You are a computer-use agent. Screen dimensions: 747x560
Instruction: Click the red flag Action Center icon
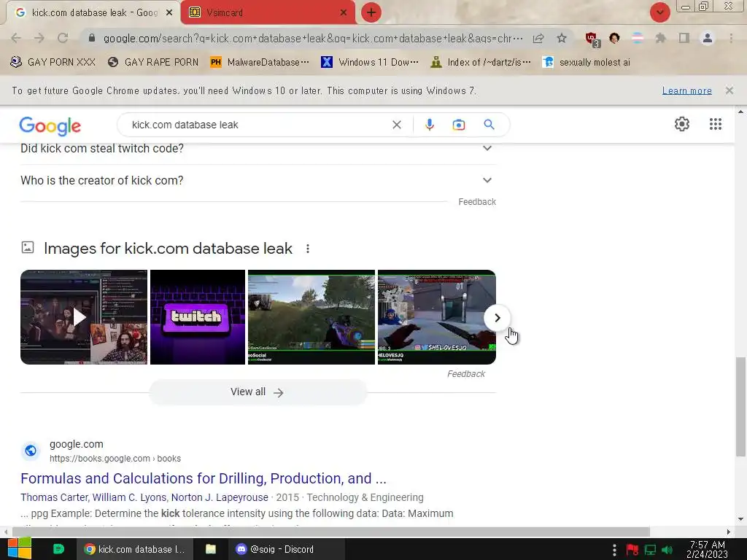pos(632,550)
